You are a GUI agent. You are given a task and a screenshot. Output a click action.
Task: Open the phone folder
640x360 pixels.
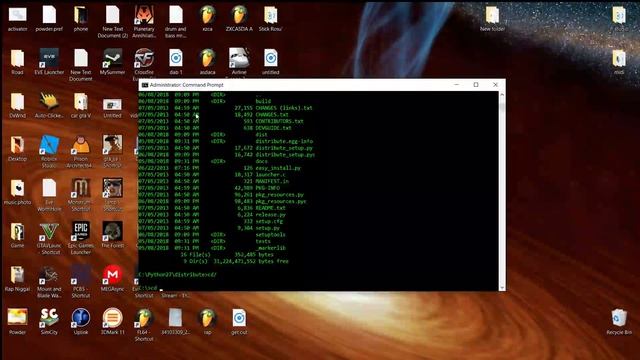(80, 19)
